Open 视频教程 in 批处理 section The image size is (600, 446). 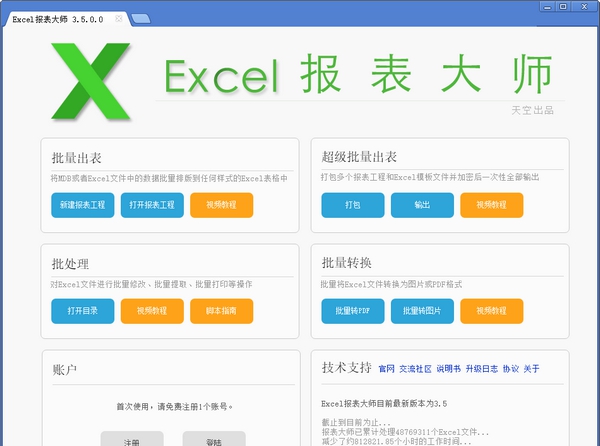152,311
